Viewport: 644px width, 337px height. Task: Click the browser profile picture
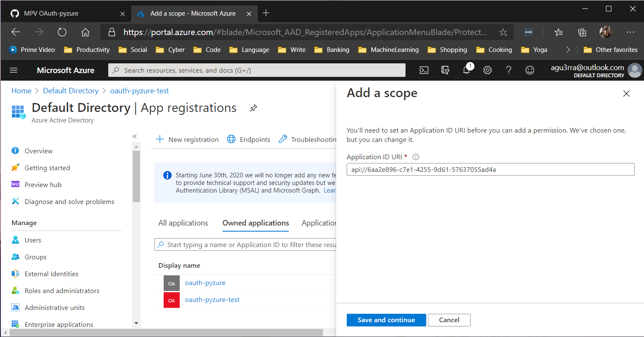606,32
